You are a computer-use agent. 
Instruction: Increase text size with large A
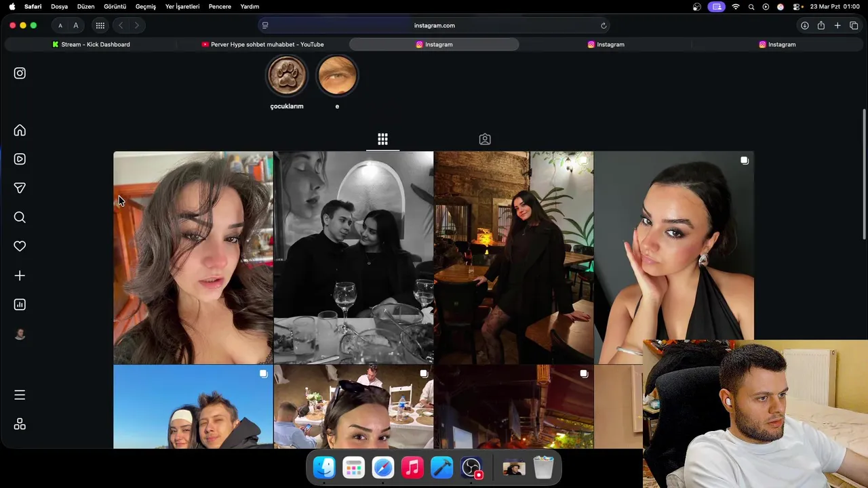pos(75,26)
